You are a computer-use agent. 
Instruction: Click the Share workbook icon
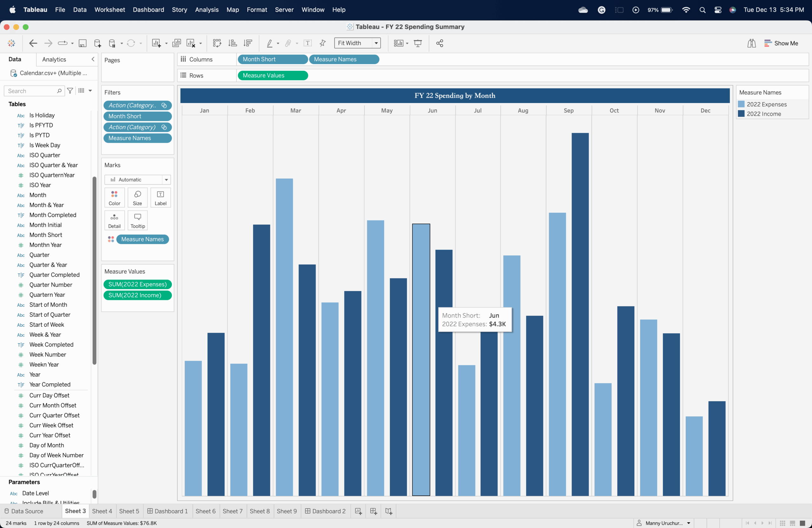point(440,43)
